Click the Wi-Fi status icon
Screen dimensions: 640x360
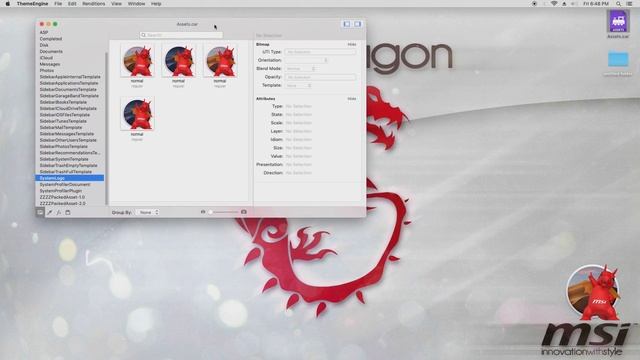tap(554, 4)
